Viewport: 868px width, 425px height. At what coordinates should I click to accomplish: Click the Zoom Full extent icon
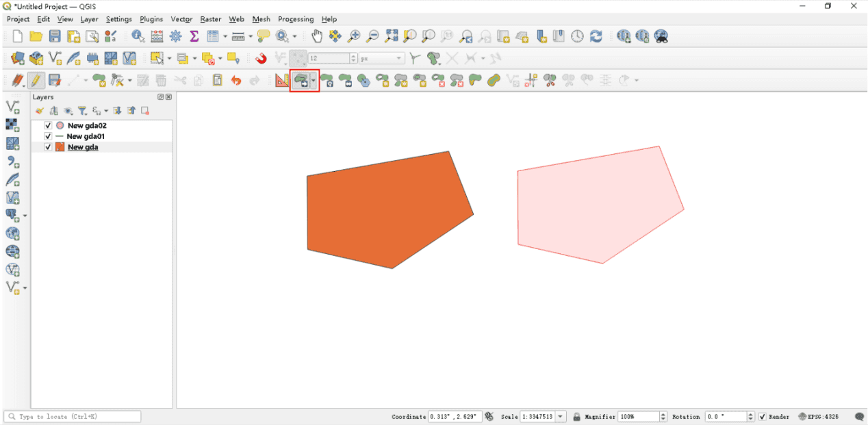pos(392,36)
